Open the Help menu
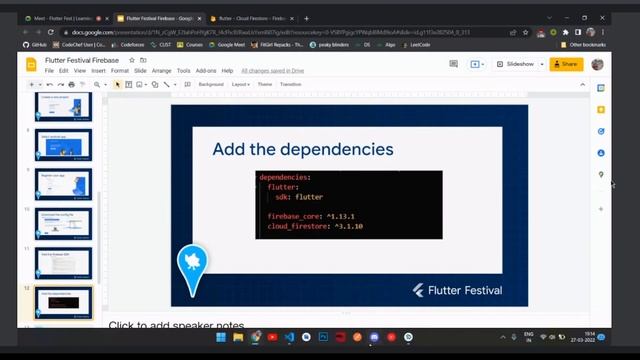 (x=227, y=71)
